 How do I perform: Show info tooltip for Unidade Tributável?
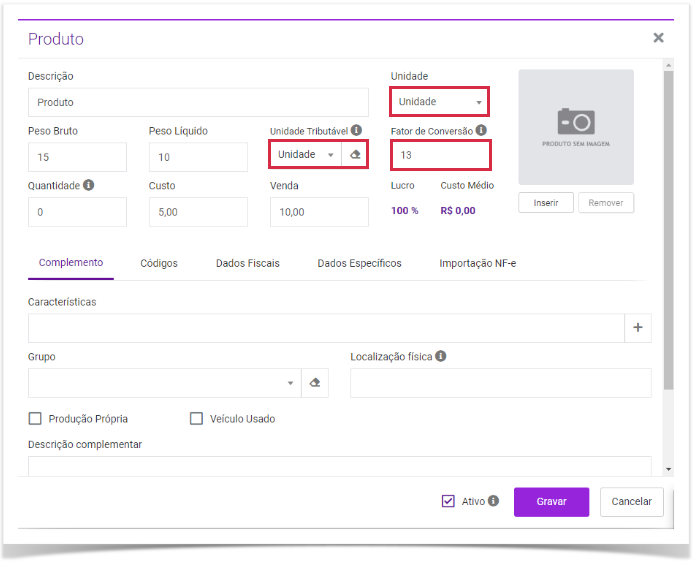click(x=356, y=131)
